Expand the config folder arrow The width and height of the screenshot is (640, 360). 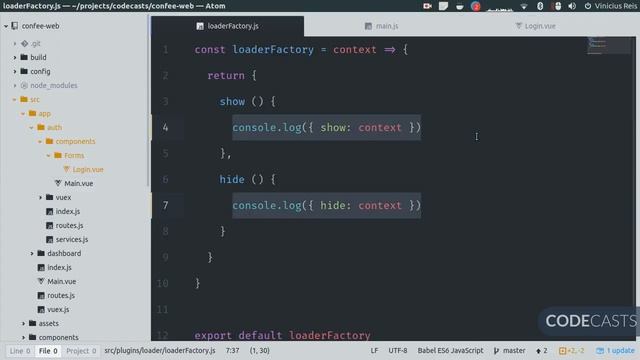point(15,71)
